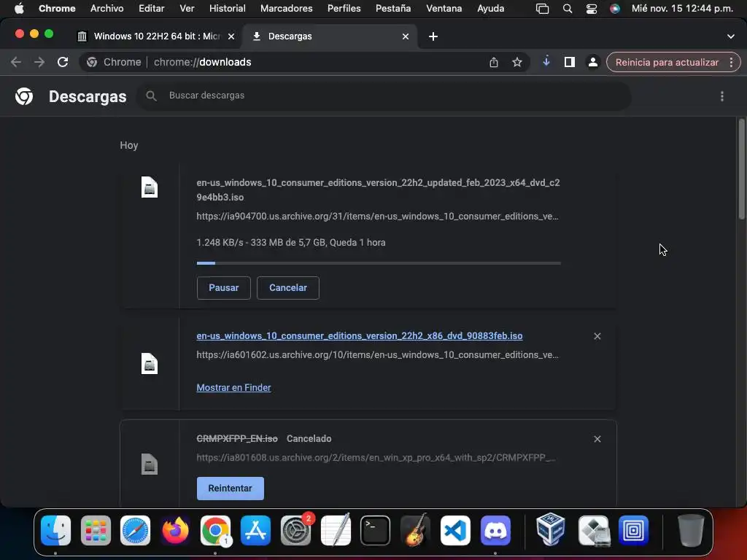Open Launchpad from the dock

tap(96, 531)
